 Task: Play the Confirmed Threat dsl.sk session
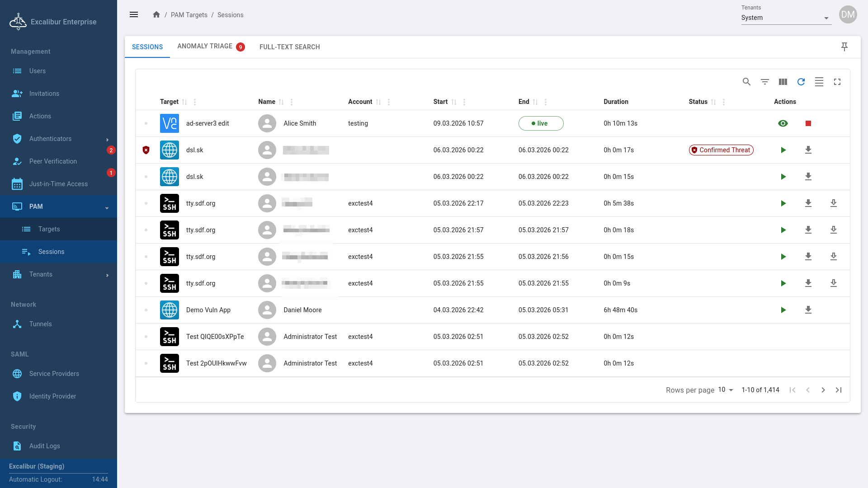[783, 150]
